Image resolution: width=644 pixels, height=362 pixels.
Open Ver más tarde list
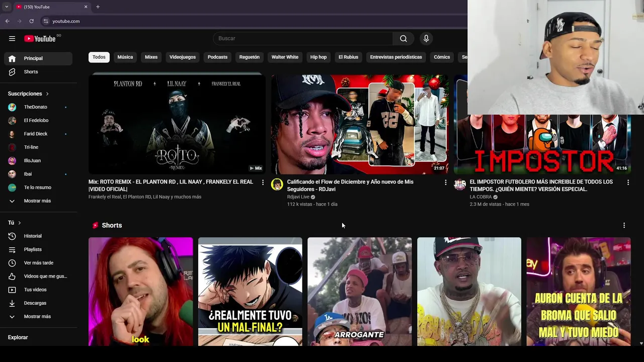38,263
